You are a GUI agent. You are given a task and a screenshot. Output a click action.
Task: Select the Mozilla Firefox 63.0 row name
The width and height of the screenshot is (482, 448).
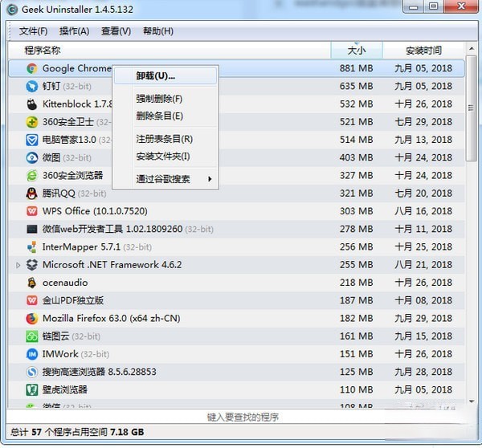112,318
